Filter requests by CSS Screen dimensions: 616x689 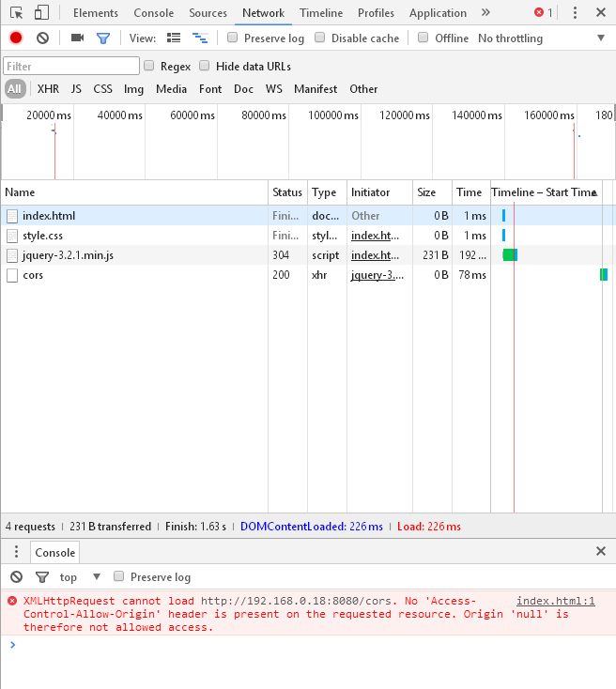pos(102,89)
